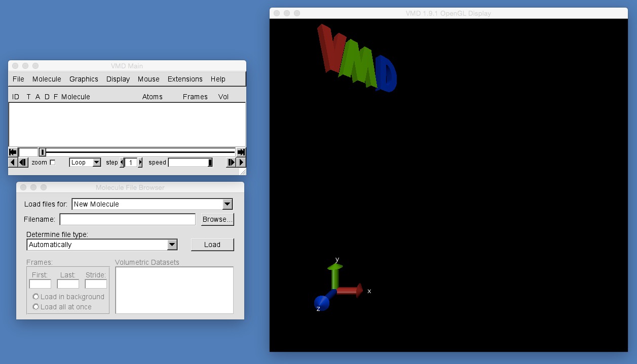Open the File menu
The height and width of the screenshot is (364, 637).
pos(18,79)
